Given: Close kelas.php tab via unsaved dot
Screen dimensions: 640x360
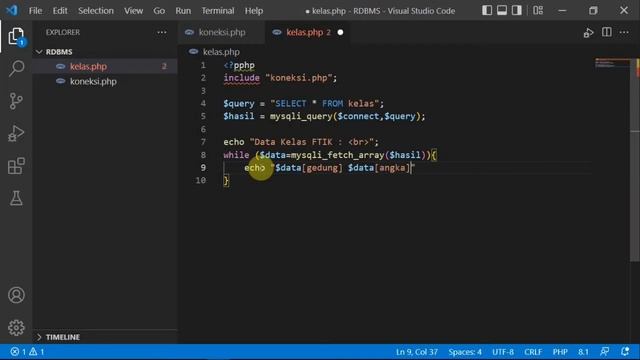Looking at the screenshot, I should pyautogui.click(x=340, y=32).
